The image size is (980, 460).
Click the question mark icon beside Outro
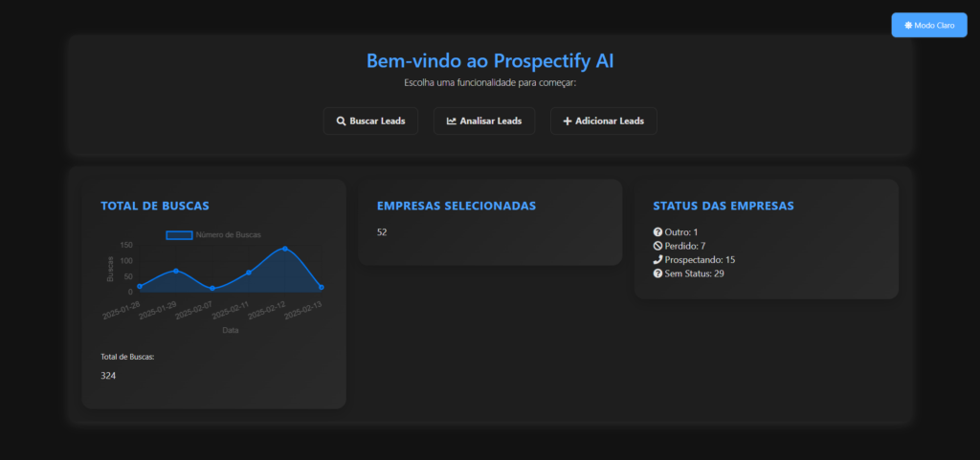point(657,232)
